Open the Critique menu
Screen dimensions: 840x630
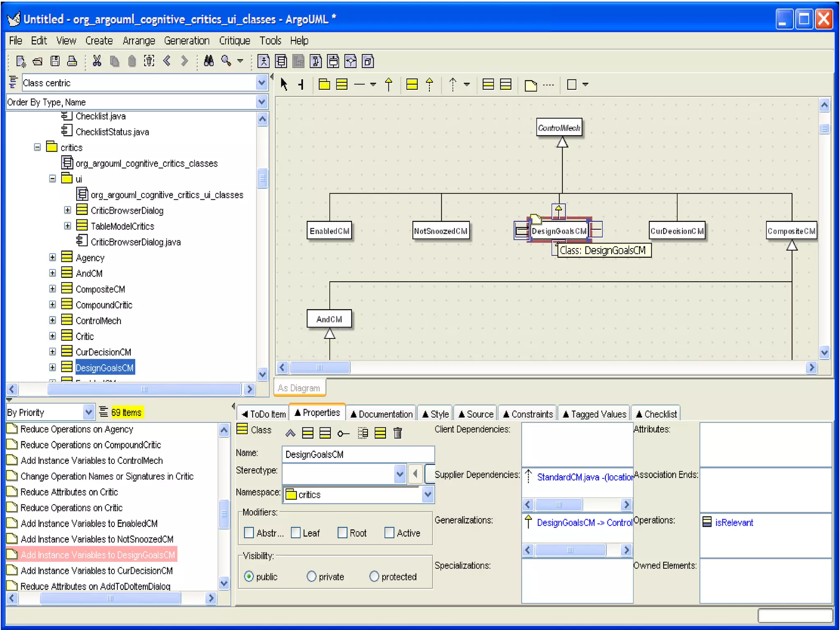tap(234, 41)
